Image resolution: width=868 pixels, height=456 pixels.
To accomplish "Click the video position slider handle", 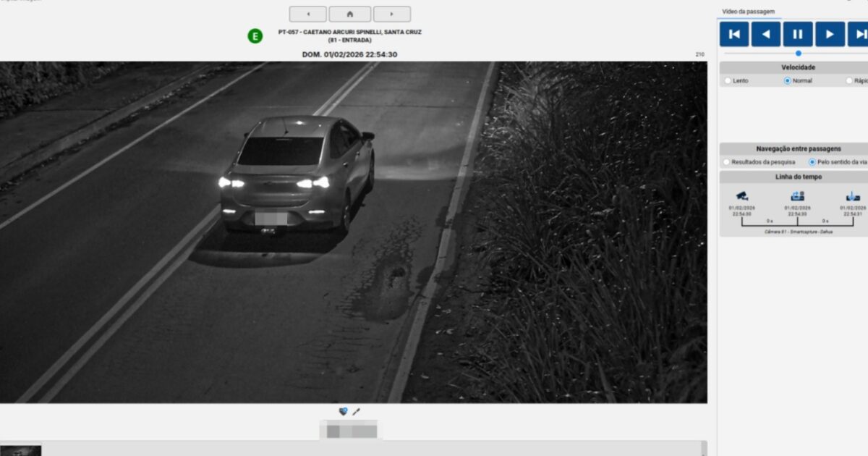I will pos(799,53).
